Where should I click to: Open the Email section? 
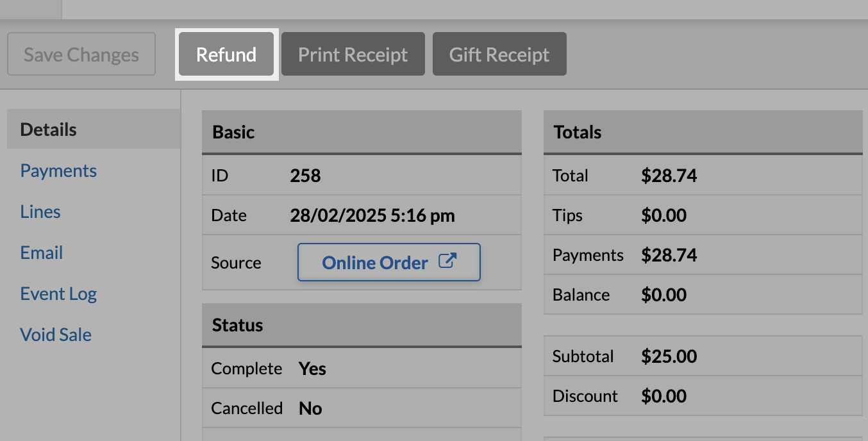click(42, 253)
